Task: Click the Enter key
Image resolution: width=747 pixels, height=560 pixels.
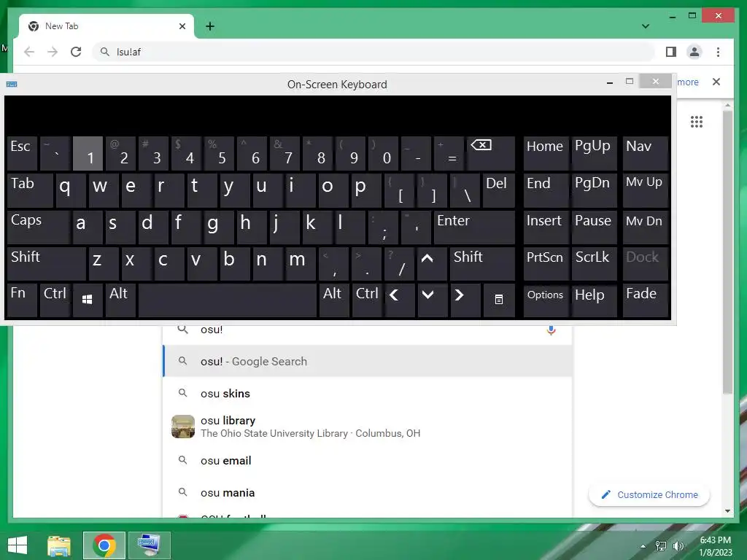Action: click(474, 227)
